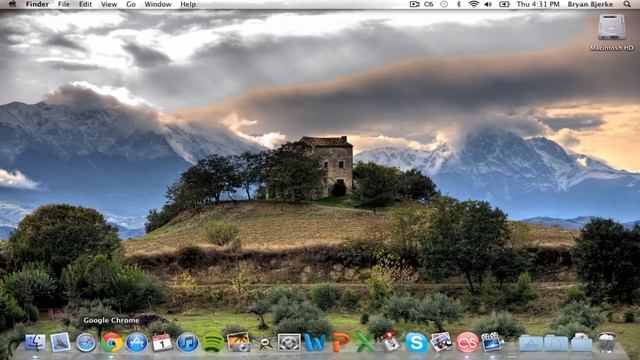
Task: Launch Skype from the Dock
Action: click(x=416, y=342)
